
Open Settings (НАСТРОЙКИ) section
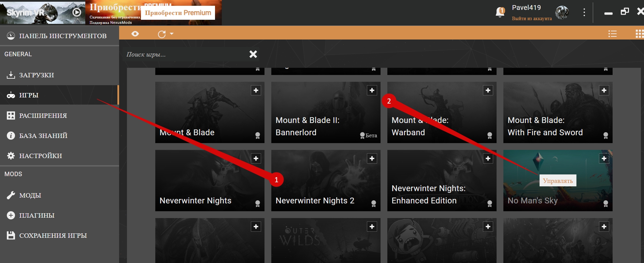pos(59,156)
